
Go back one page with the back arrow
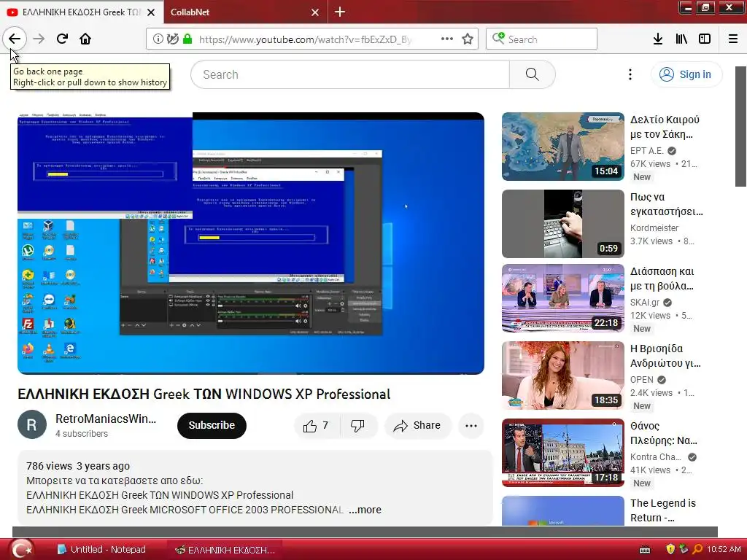[x=15, y=39]
